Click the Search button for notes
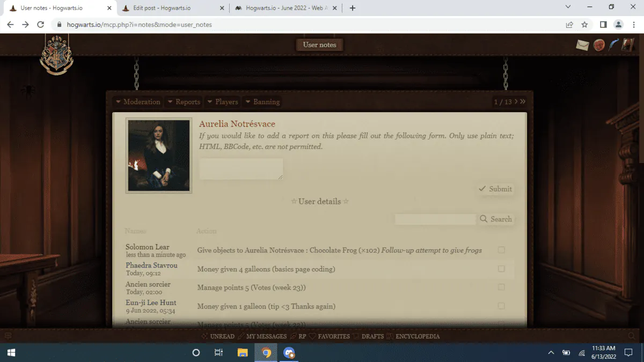 click(x=496, y=219)
